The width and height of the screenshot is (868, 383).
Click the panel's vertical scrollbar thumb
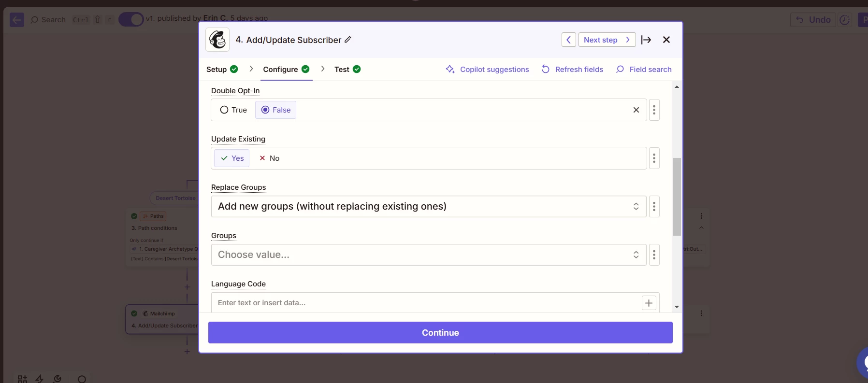(677, 197)
